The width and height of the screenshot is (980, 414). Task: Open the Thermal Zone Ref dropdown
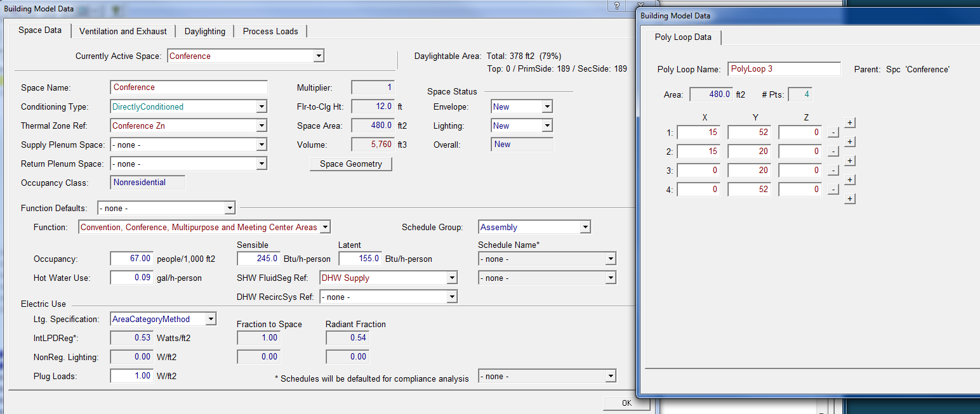[262, 126]
